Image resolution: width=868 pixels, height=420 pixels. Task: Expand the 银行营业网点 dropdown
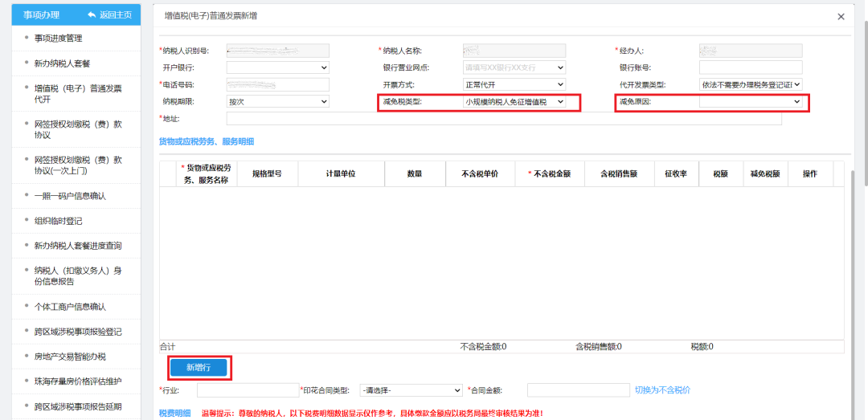[514, 67]
